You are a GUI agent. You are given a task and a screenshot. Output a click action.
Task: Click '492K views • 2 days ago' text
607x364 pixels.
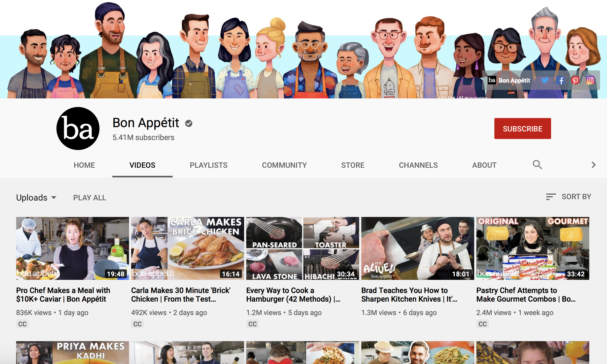(x=169, y=313)
